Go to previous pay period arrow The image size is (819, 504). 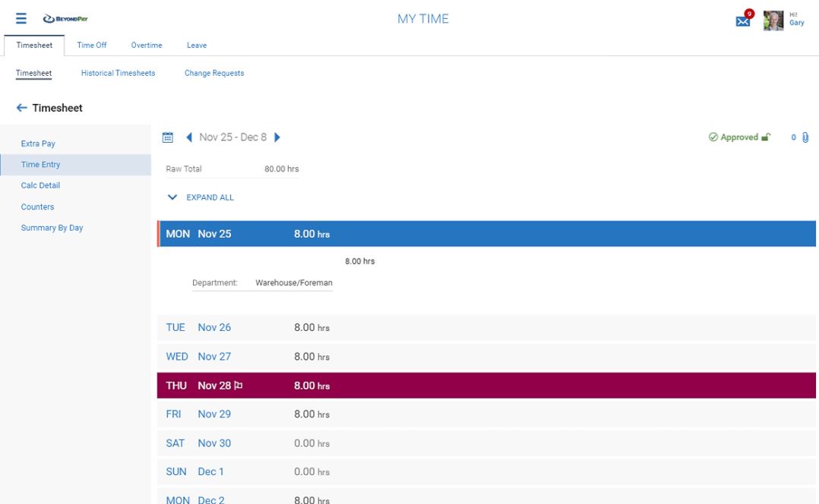(189, 137)
